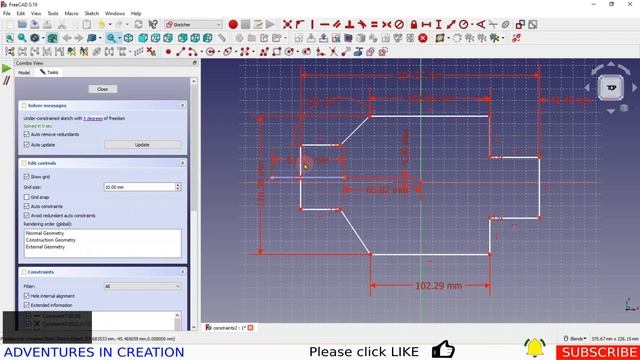Click the Grid size input field
The image size is (640, 360).
point(139,187)
